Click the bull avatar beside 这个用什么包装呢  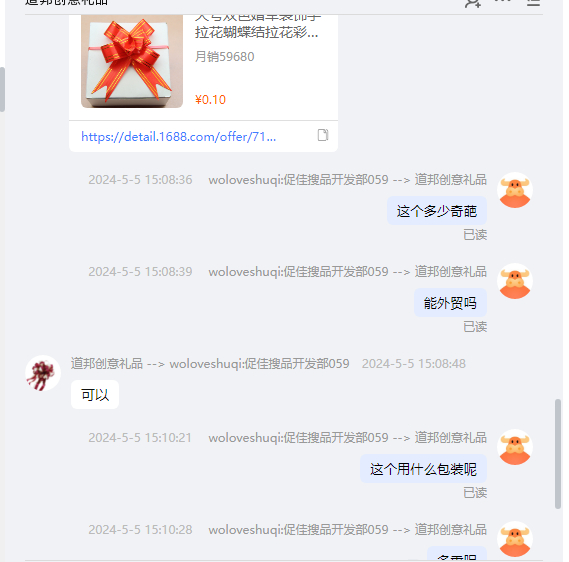click(x=515, y=447)
